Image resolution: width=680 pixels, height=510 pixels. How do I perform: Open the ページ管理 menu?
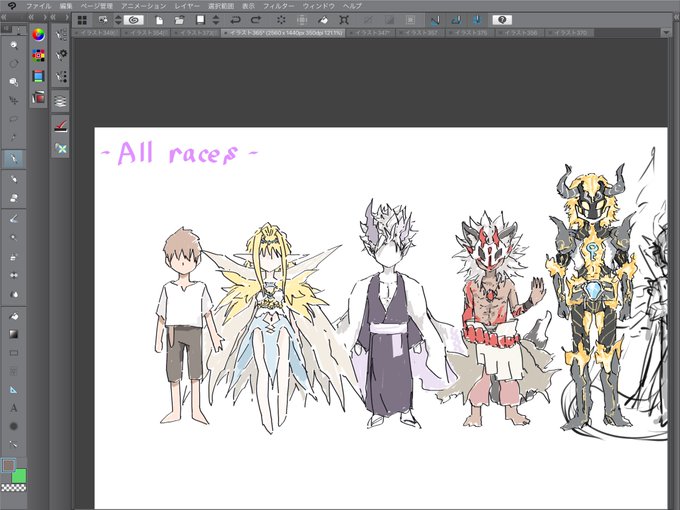96,6
